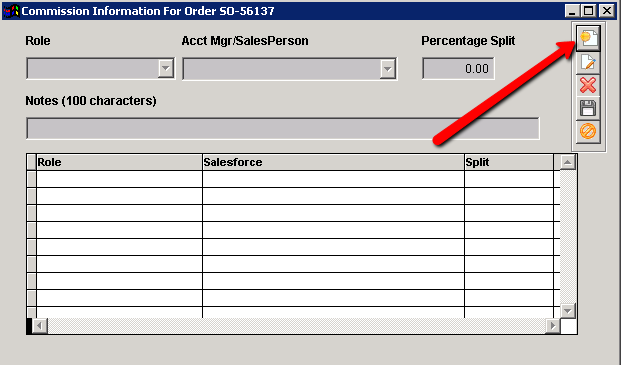Maximize the Commission Information window
621x365 pixels.
tap(589, 11)
